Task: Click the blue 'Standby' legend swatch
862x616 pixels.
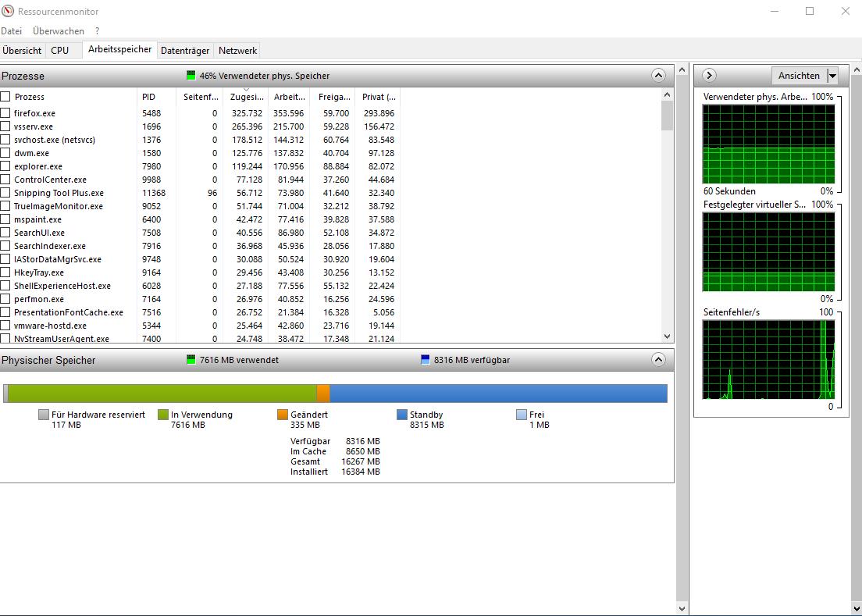Action: (x=402, y=415)
